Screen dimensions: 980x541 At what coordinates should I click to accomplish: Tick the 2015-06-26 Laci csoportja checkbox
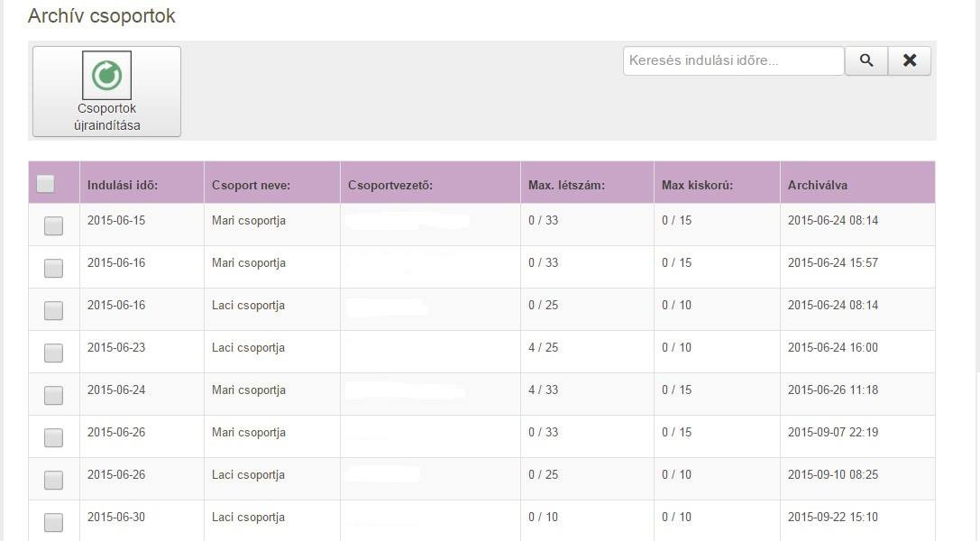(x=53, y=480)
